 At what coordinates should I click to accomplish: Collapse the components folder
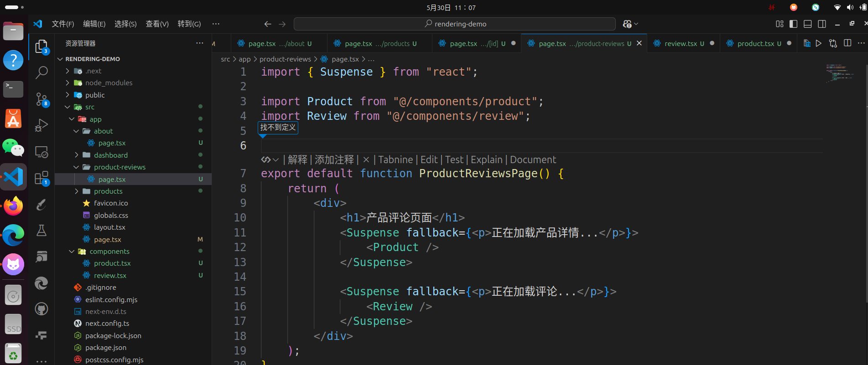(x=109, y=252)
